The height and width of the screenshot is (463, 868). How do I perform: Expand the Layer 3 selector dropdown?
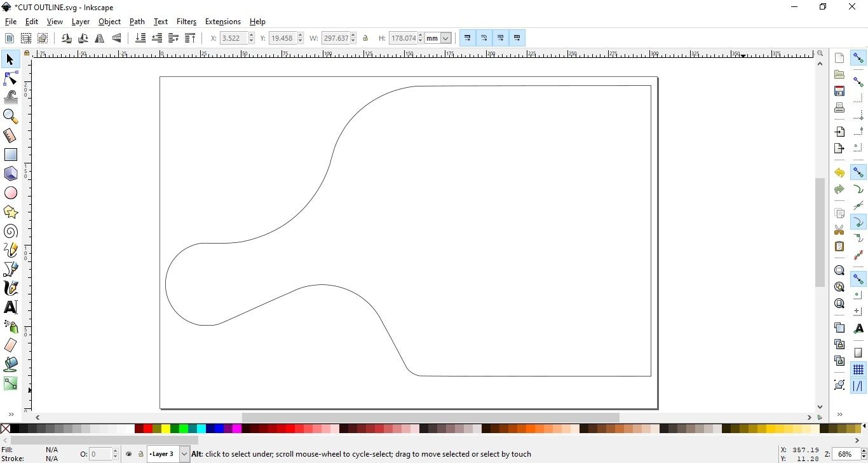coord(184,454)
